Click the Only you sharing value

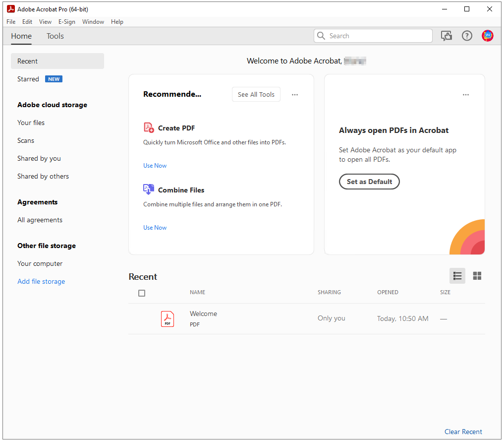[332, 318]
